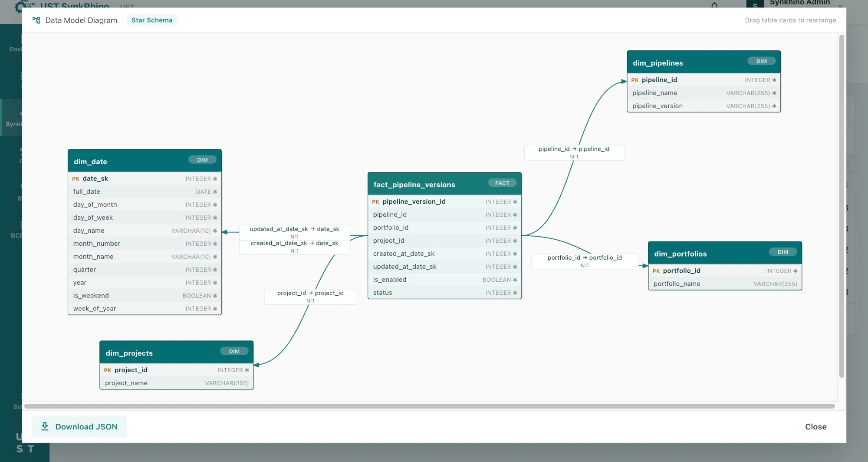Select the project_name row in dim_projects

(x=176, y=383)
